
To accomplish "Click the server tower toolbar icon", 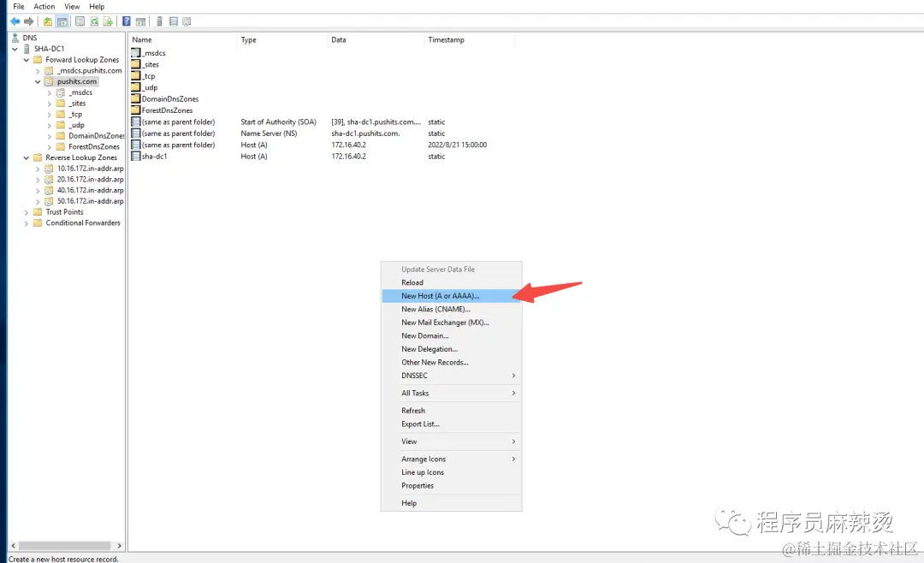I will tap(159, 21).
